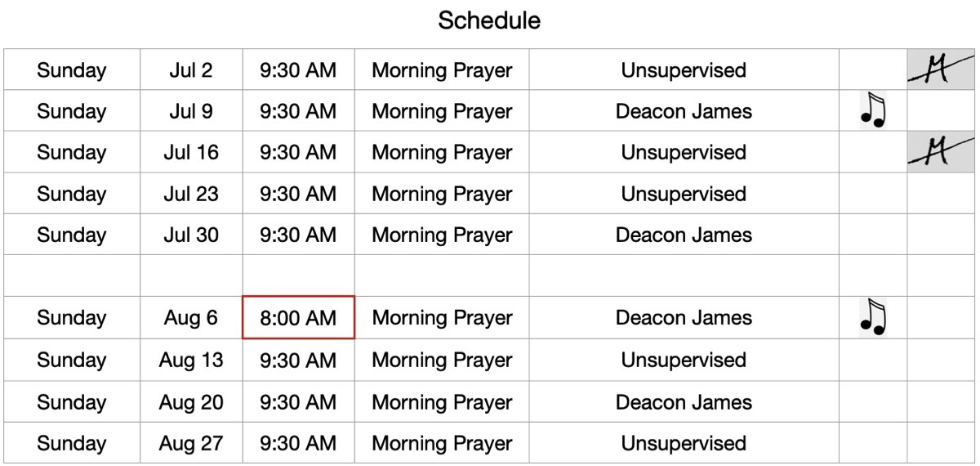Select the Aug 27 date cell
The image size is (980, 466).
coord(191,442)
